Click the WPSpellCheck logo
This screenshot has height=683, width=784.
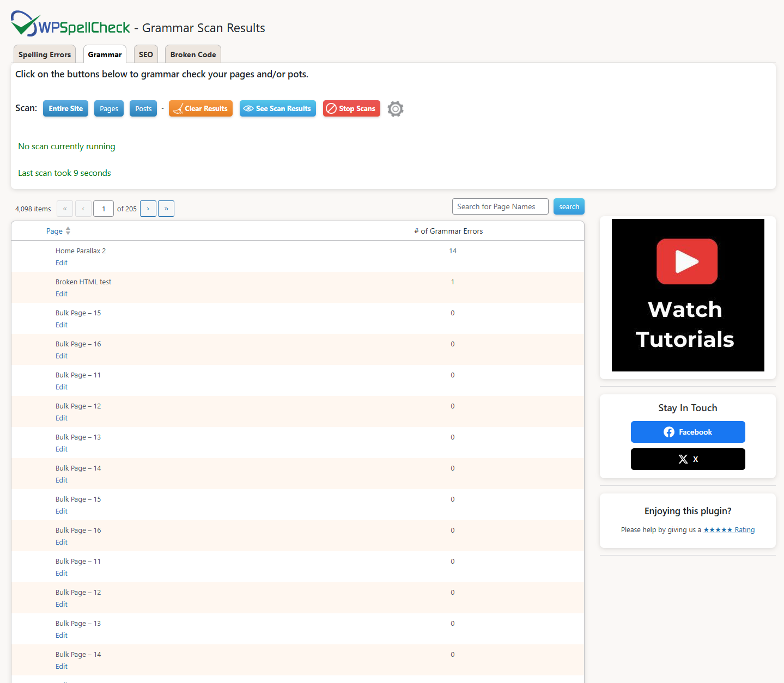tap(71, 24)
